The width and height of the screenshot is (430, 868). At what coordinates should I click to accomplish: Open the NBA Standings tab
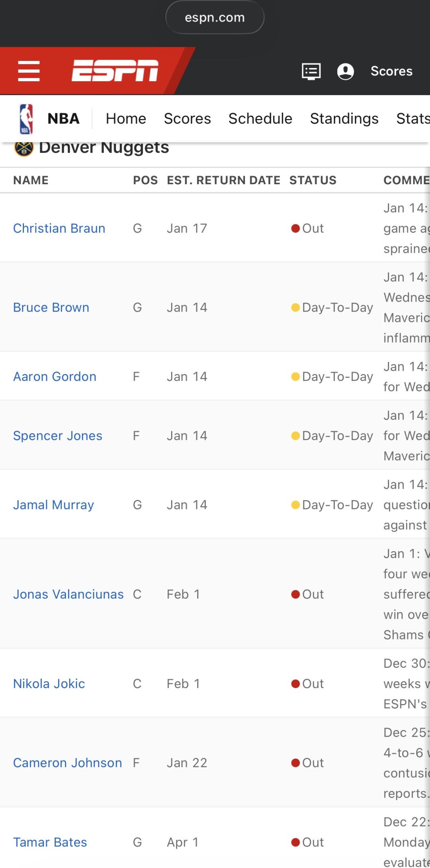coord(344,119)
